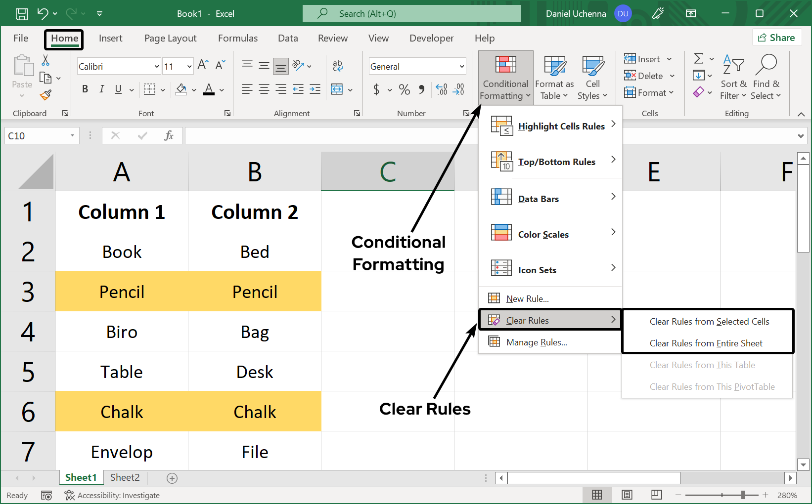
Task: Click the Increase Font Size icon
Action: click(203, 65)
